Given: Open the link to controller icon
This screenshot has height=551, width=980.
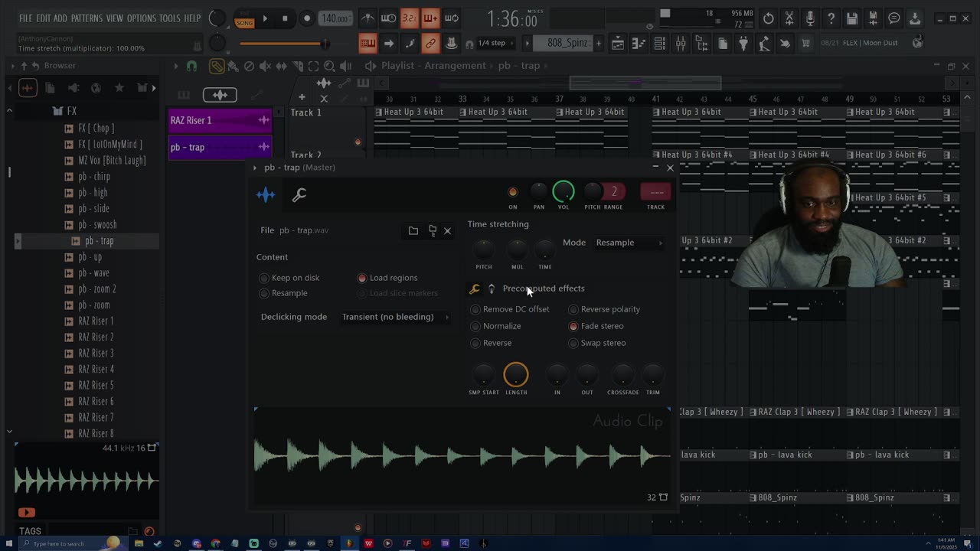Looking at the screenshot, I should [430, 44].
